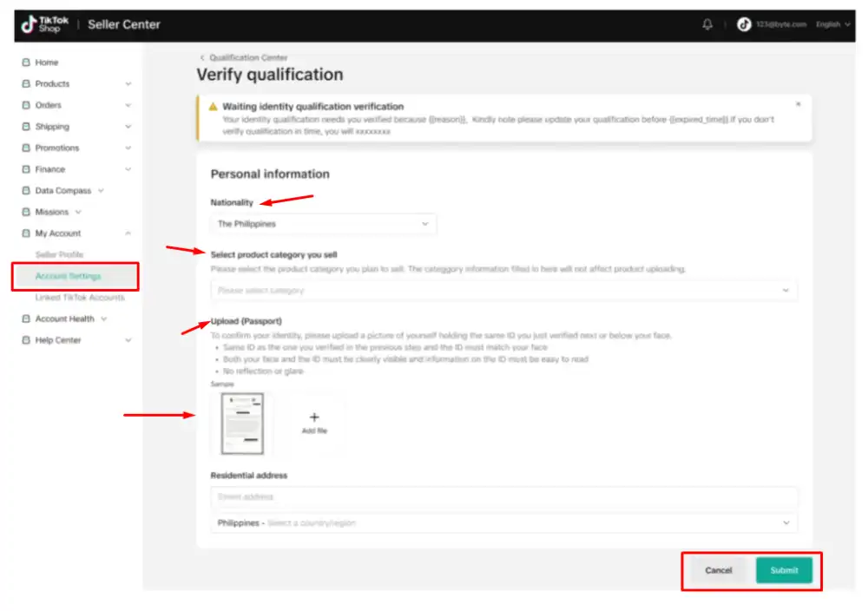Click the Submit button
The height and width of the screenshot is (611, 868).
(784, 570)
